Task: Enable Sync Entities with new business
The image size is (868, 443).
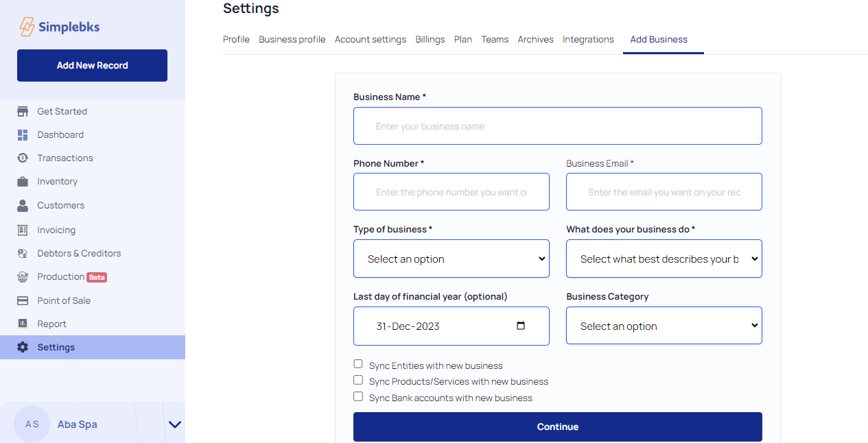Action: 358,364
